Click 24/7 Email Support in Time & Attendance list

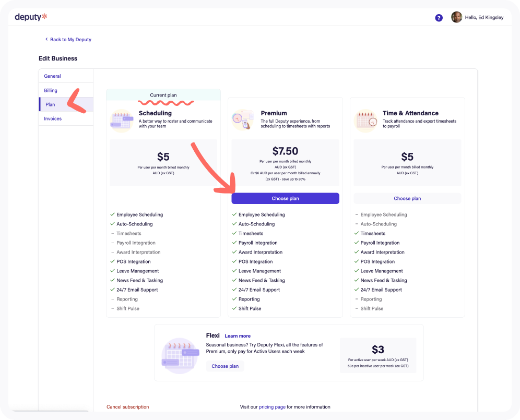[x=381, y=290]
